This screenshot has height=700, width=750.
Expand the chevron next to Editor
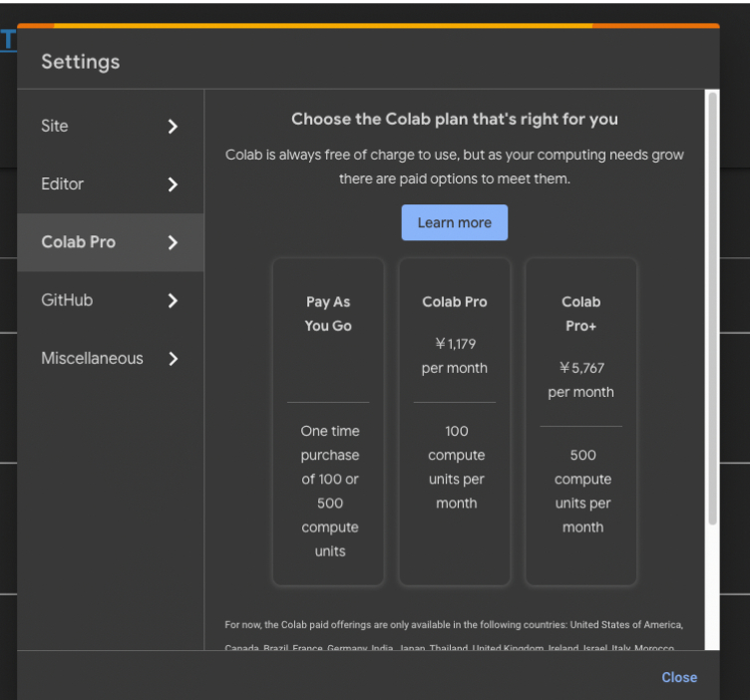(x=173, y=184)
